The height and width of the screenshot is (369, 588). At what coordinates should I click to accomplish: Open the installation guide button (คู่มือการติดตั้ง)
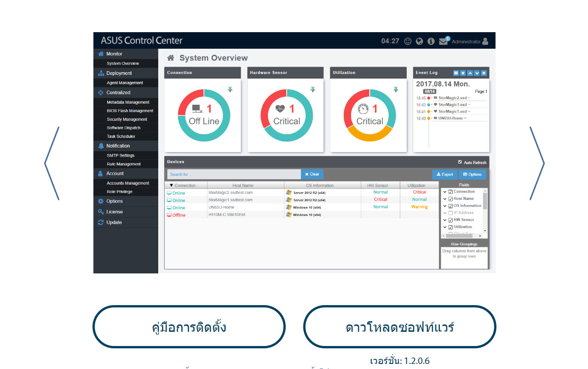(x=189, y=327)
